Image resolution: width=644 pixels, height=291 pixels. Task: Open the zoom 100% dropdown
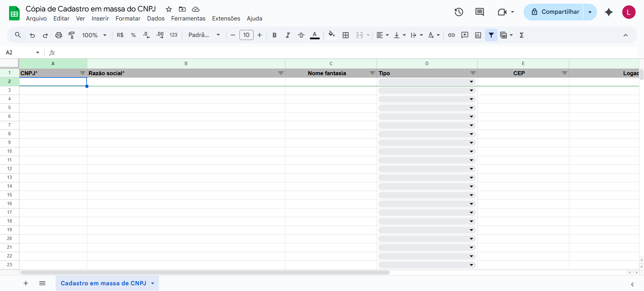click(94, 35)
